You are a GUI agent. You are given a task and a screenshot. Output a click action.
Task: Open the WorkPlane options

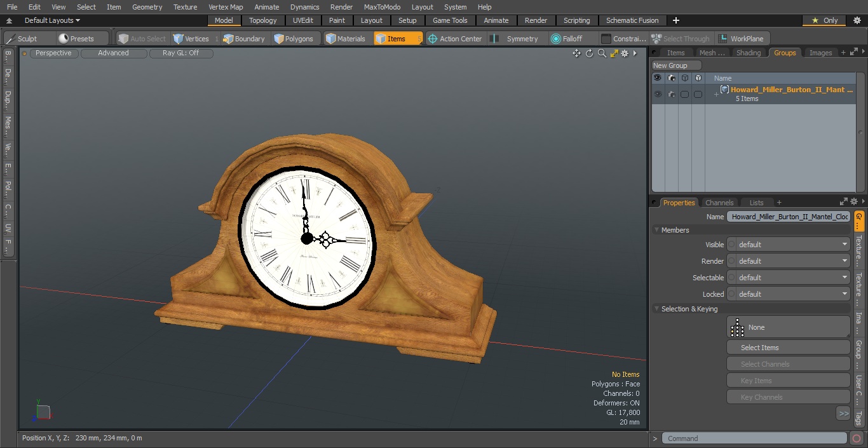click(x=742, y=39)
